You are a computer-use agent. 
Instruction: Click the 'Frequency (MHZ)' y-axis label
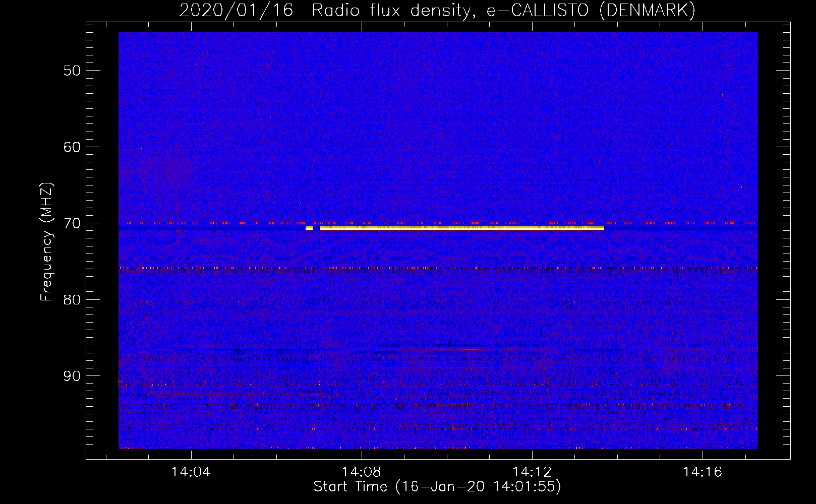click(46, 242)
